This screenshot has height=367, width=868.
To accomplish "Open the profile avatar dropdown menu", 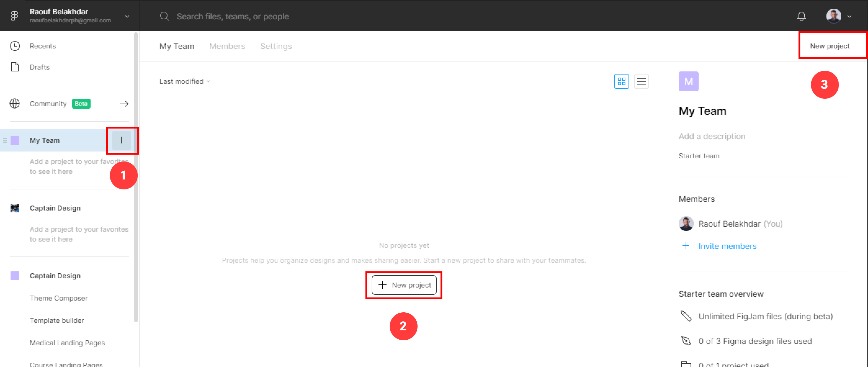I will (x=833, y=16).
